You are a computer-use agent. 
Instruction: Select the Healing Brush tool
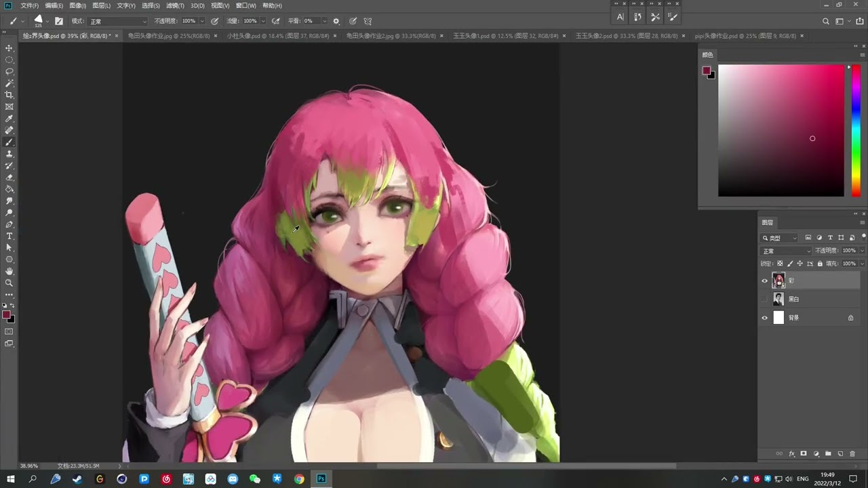click(x=9, y=130)
